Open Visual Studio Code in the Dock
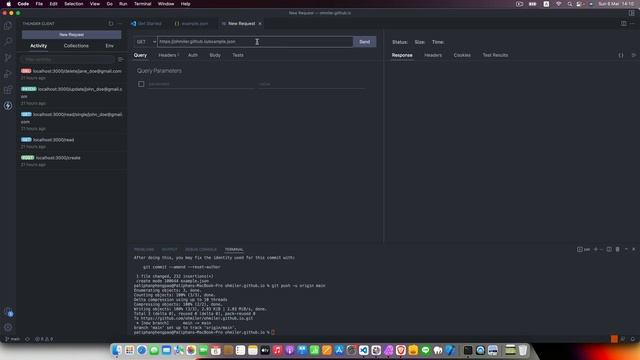 click(x=364, y=350)
